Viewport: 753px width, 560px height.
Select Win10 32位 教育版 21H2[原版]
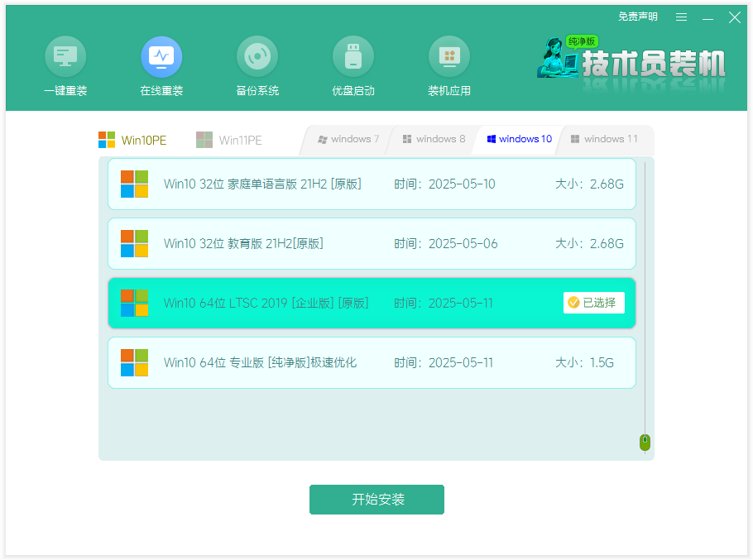pyautogui.click(x=372, y=244)
